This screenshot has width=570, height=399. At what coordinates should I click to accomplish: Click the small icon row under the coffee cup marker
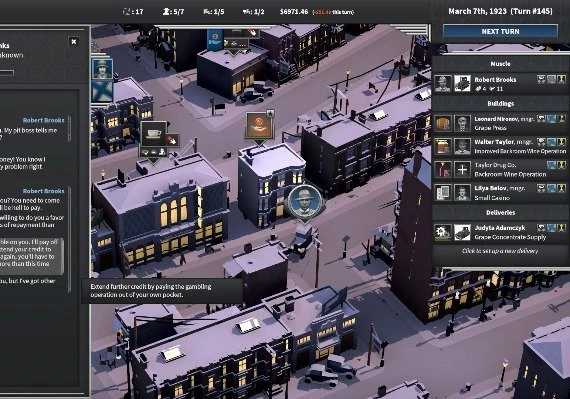(x=153, y=152)
